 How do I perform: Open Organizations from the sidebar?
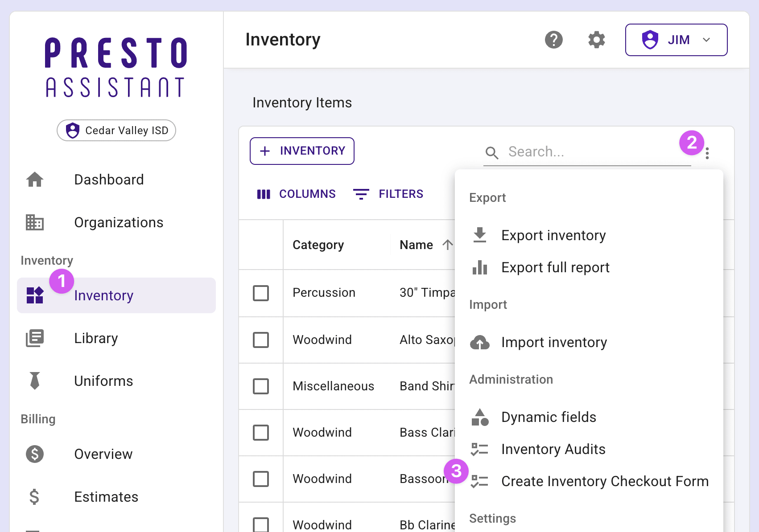[x=116, y=222]
